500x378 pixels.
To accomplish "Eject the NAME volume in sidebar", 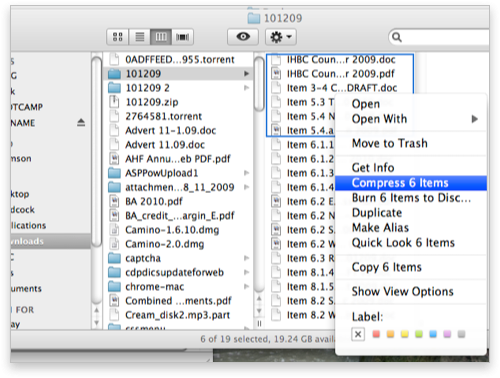I will tap(81, 123).
